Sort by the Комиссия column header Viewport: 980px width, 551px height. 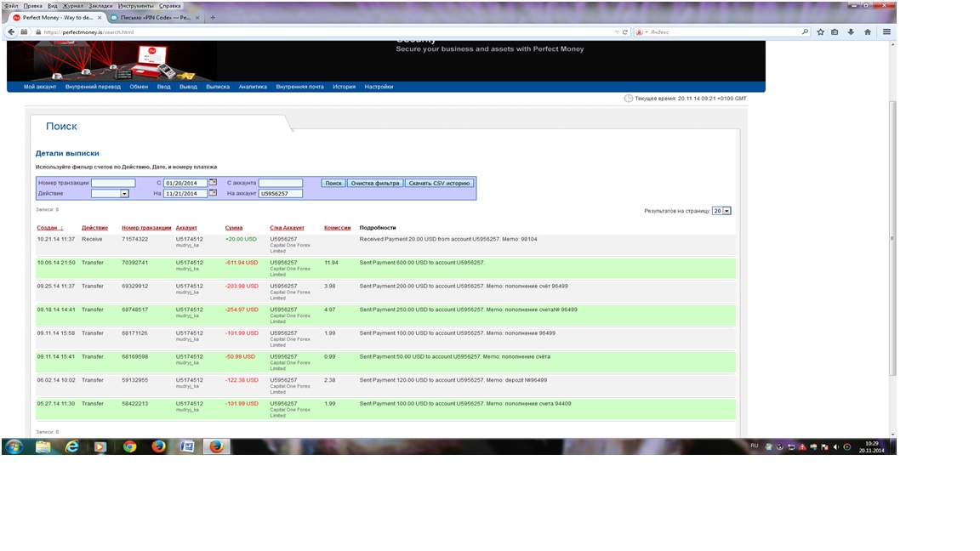click(338, 228)
